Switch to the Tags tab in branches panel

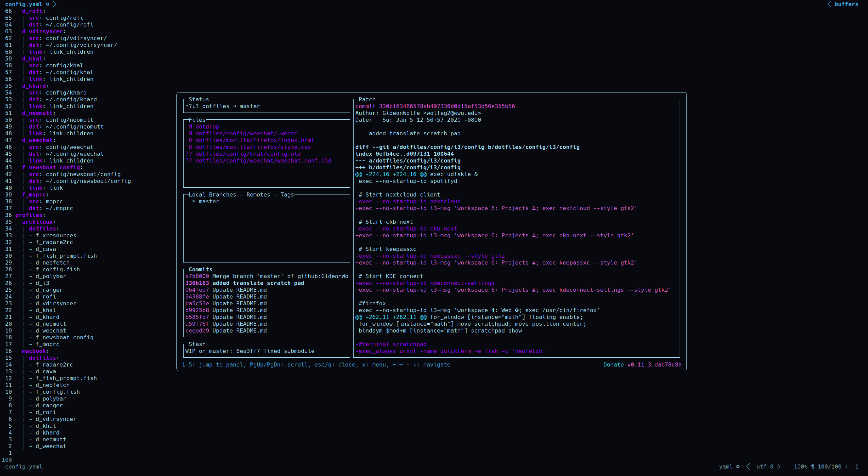(x=287, y=194)
